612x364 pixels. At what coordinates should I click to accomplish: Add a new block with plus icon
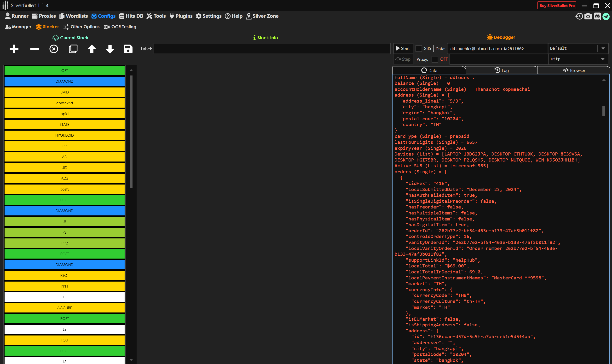tap(14, 49)
